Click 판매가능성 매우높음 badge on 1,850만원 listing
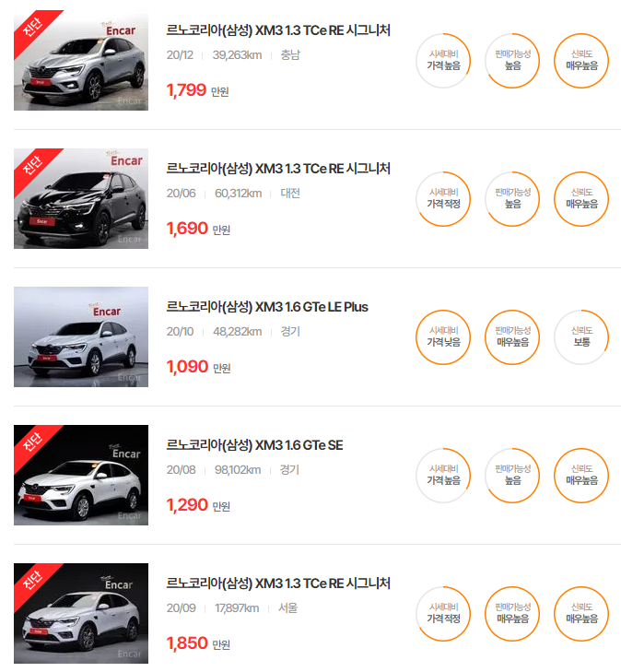The height and width of the screenshot is (672, 621). pyautogui.click(x=512, y=614)
